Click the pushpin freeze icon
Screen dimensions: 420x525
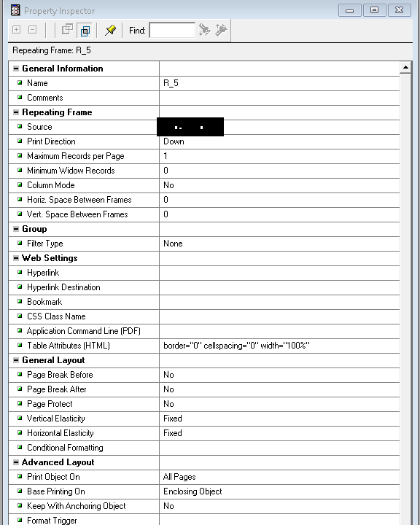[x=110, y=30]
